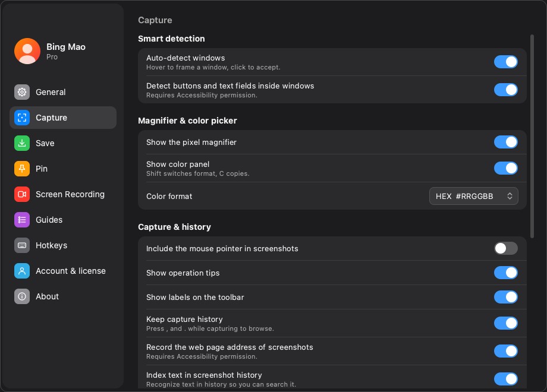
Task: Click the Capture & history heading
Action: [x=174, y=227]
